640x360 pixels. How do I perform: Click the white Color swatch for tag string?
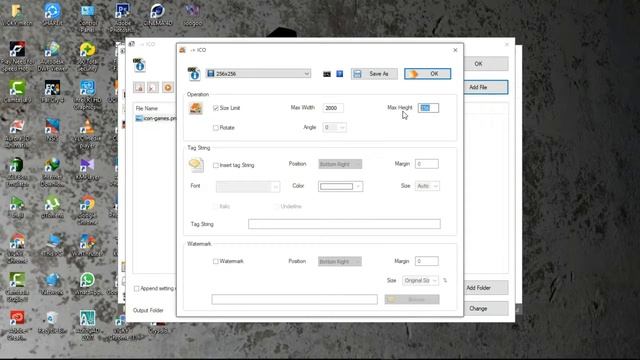click(x=336, y=187)
